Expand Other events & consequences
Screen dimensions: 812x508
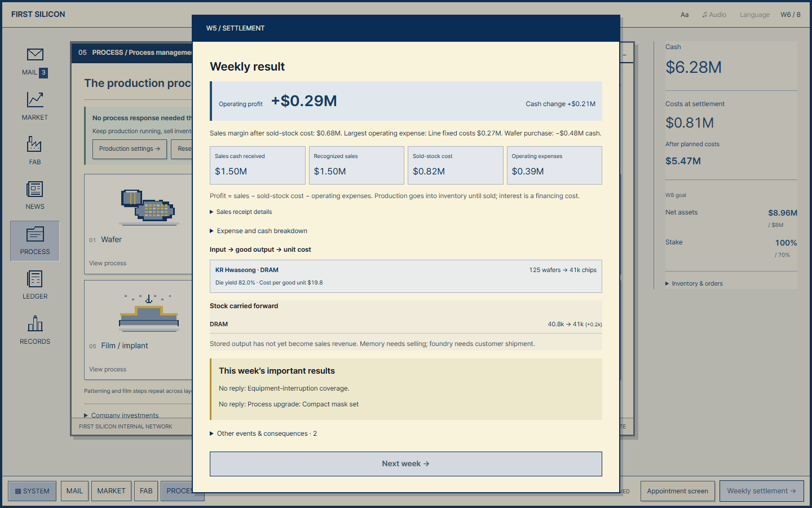(x=263, y=433)
